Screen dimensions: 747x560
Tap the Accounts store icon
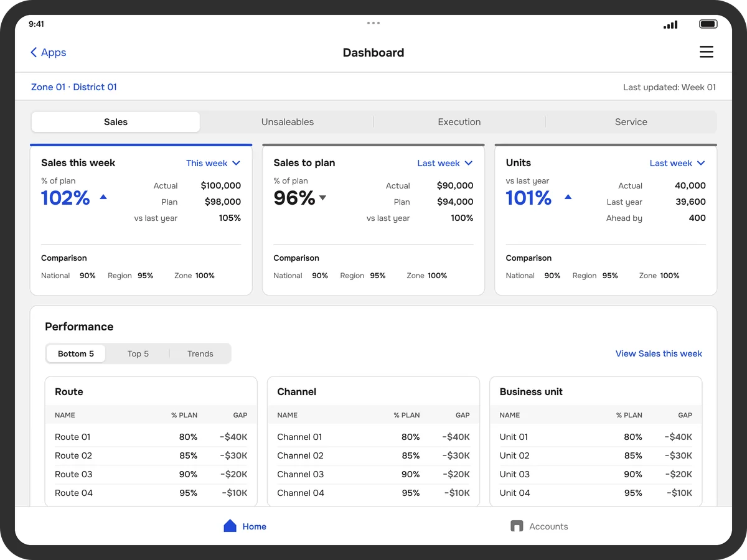(x=516, y=526)
